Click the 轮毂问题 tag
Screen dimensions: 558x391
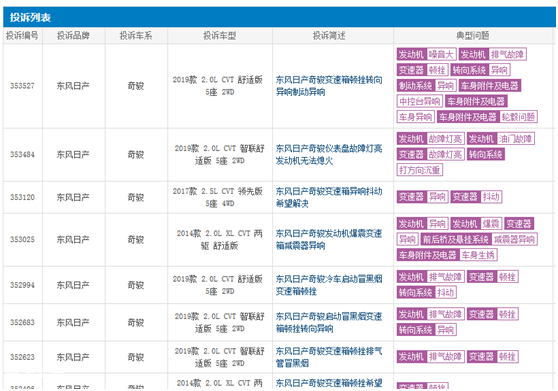pyautogui.click(x=518, y=117)
